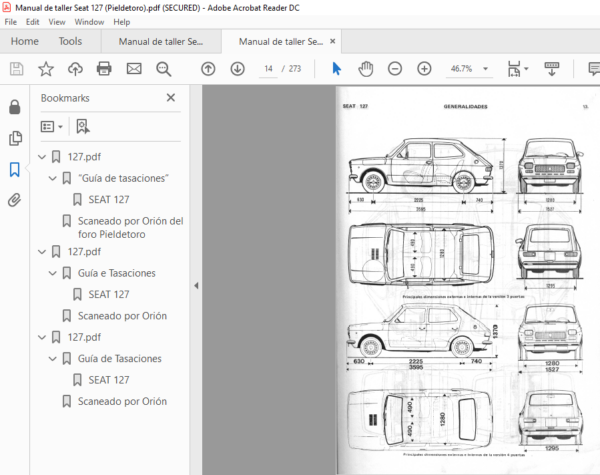Open Scaneado por Orión under second 127.pdf

122,316
